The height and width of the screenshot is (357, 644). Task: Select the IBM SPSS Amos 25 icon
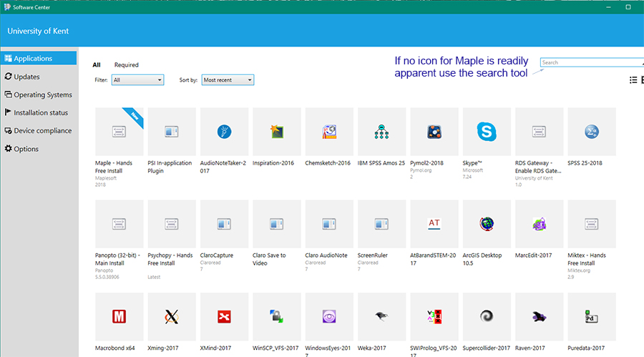coord(381,132)
